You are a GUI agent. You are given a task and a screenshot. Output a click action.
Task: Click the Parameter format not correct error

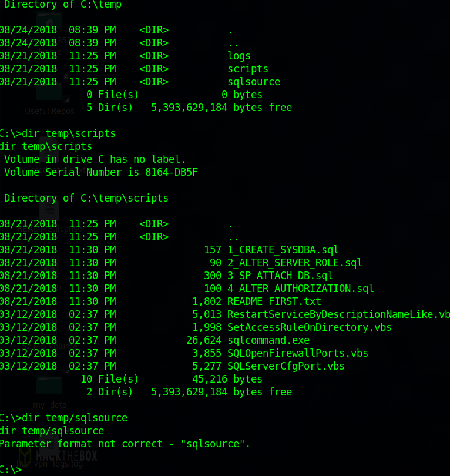pos(125,444)
